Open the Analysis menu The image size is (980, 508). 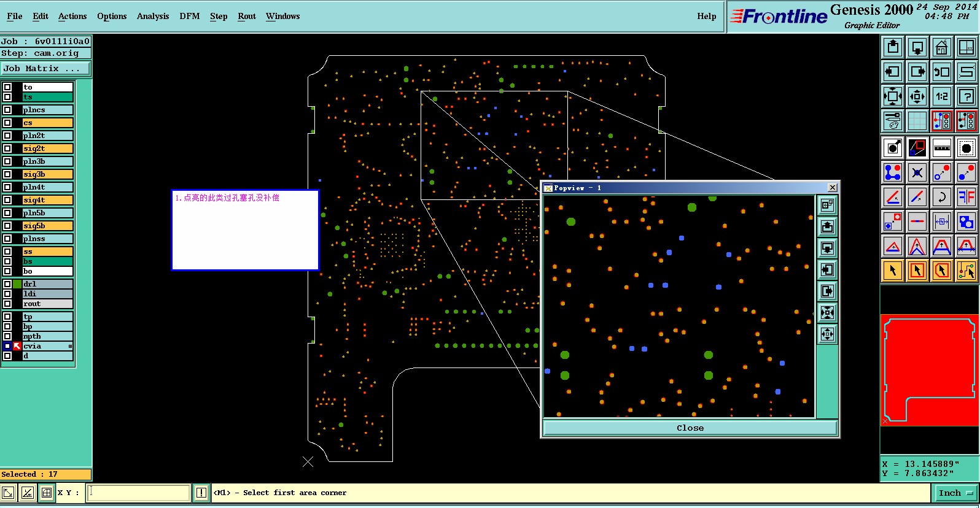click(x=153, y=17)
